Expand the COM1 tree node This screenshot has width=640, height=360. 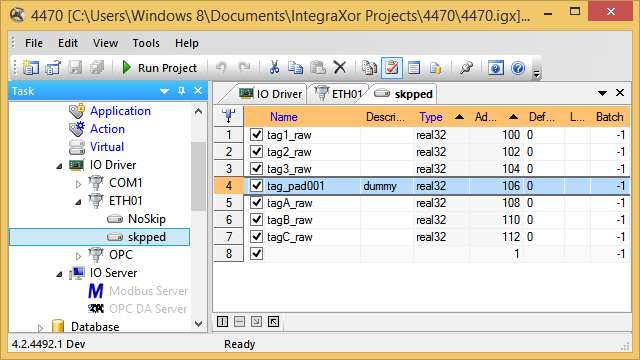point(78,184)
